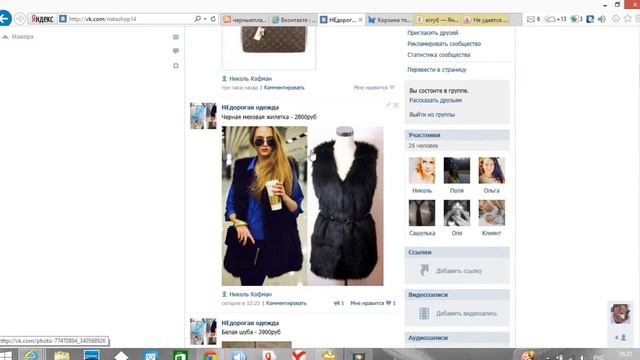Click the address bar search magnifier icon
Viewport: 640px width, 360px height.
(x=198, y=19)
